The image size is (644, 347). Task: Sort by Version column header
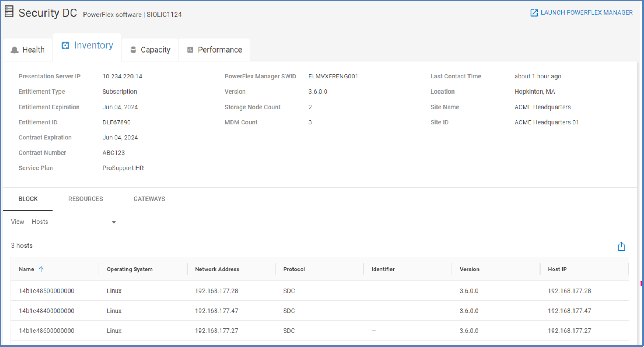click(470, 269)
